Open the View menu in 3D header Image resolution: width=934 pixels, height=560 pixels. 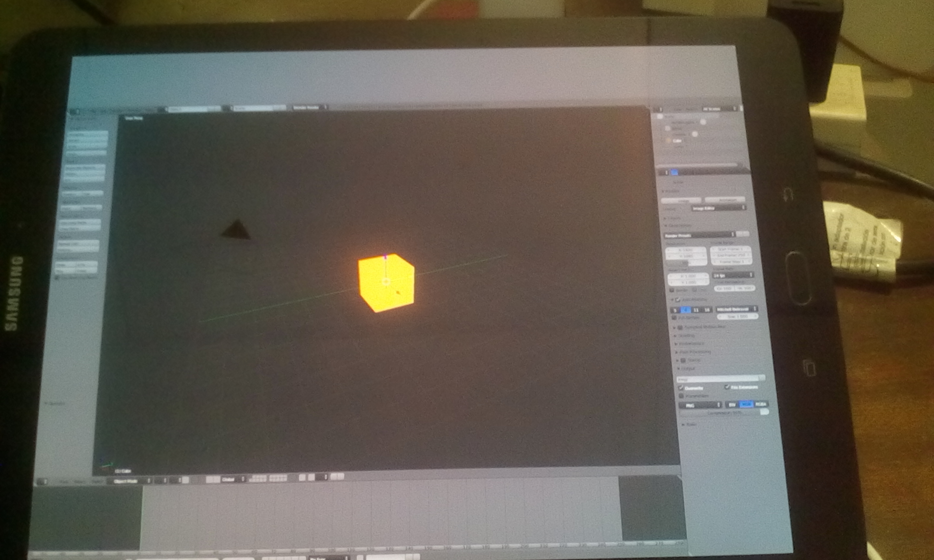pyautogui.click(x=64, y=482)
